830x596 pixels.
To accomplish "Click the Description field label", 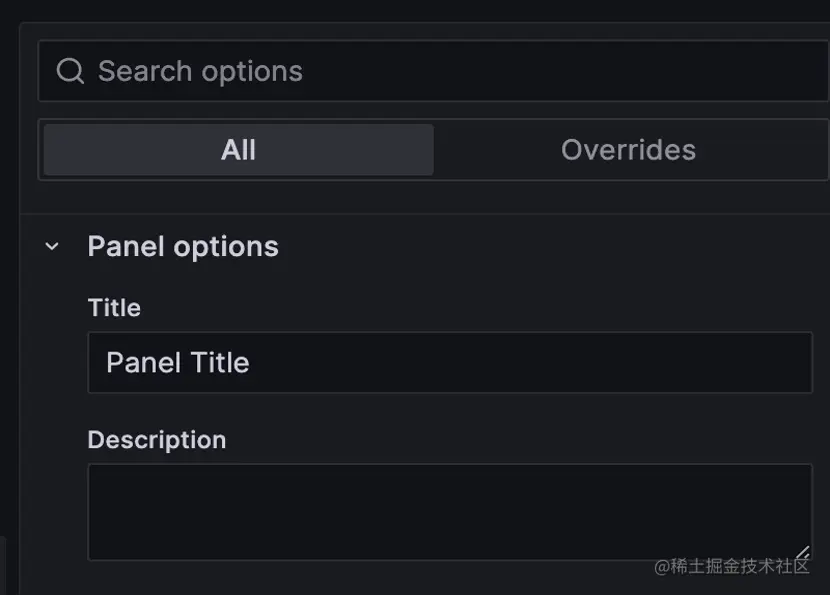I will [156, 439].
